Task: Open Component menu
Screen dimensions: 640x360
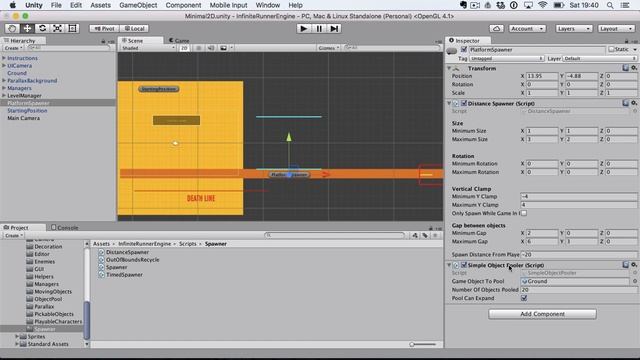Action: [183, 5]
